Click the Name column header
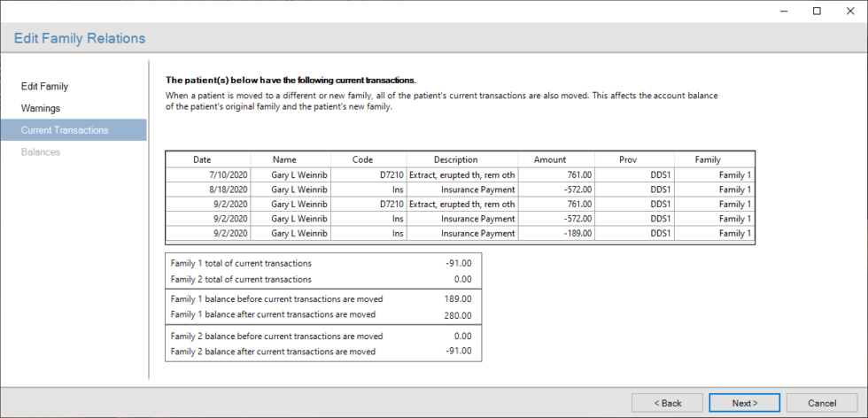The height and width of the screenshot is (418, 868). [291, 159]
